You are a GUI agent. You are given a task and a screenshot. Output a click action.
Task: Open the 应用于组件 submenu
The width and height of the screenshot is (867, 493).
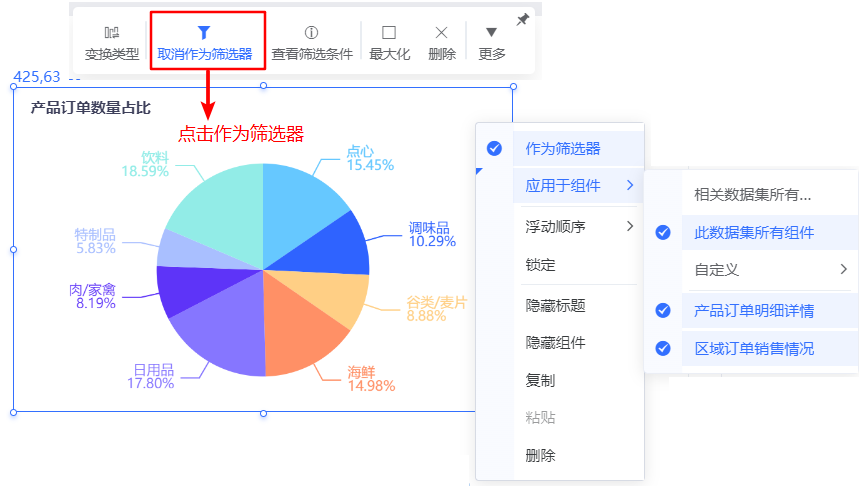tap(578, 186)
